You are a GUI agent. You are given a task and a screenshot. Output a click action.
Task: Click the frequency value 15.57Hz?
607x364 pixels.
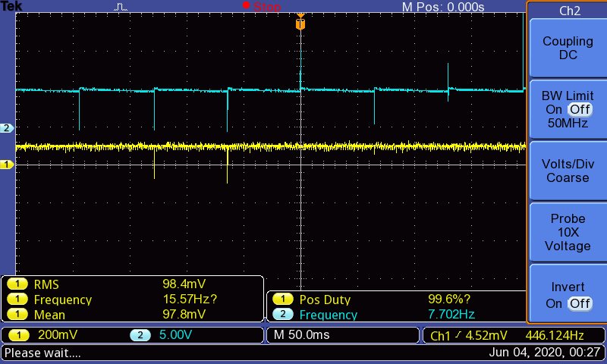190,299
